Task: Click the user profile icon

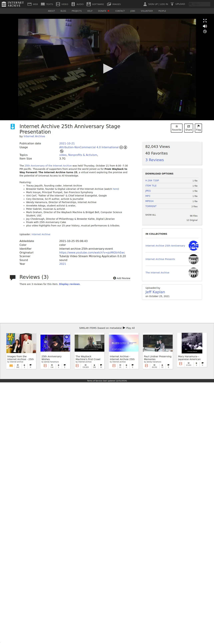Action: point(145,4)
